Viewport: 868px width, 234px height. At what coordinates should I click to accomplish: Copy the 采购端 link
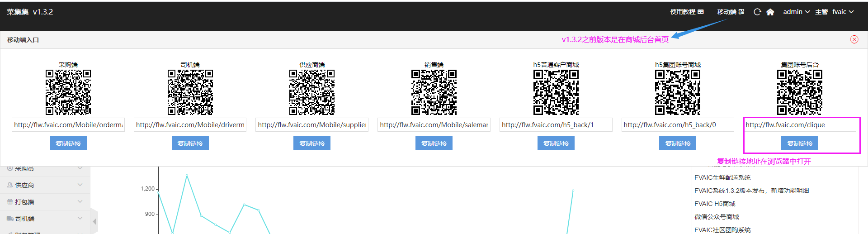point(68,143)
